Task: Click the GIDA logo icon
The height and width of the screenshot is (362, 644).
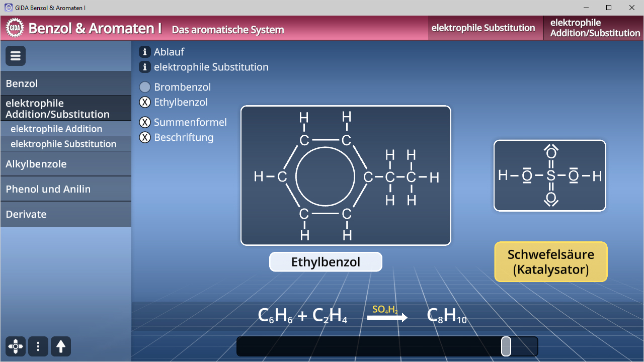Action: point(15,28)
